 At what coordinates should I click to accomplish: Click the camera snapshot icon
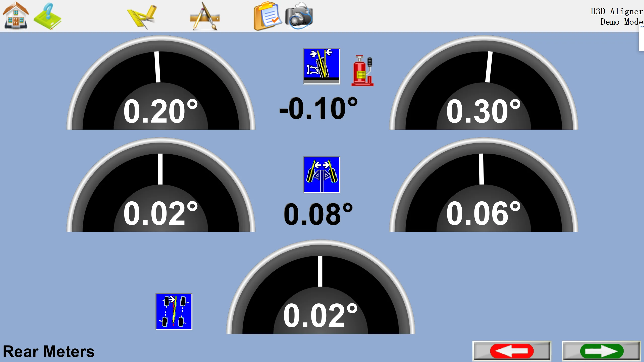point(299,16)
